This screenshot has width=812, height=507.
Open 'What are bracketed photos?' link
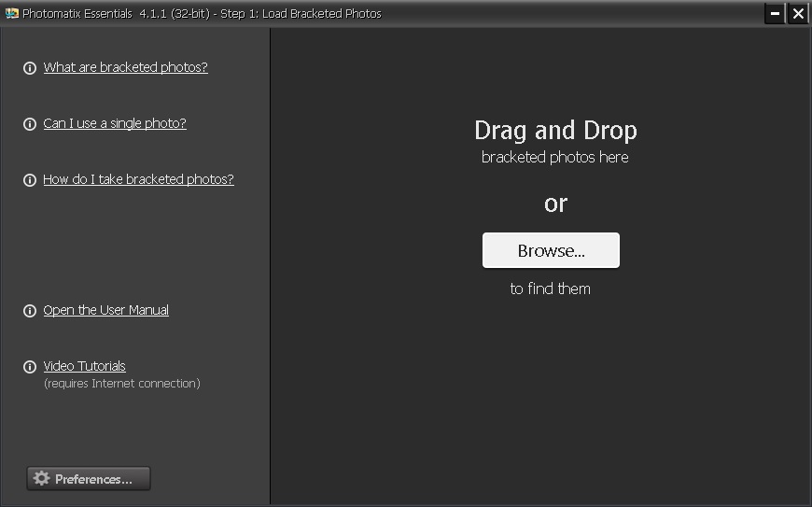125,67
